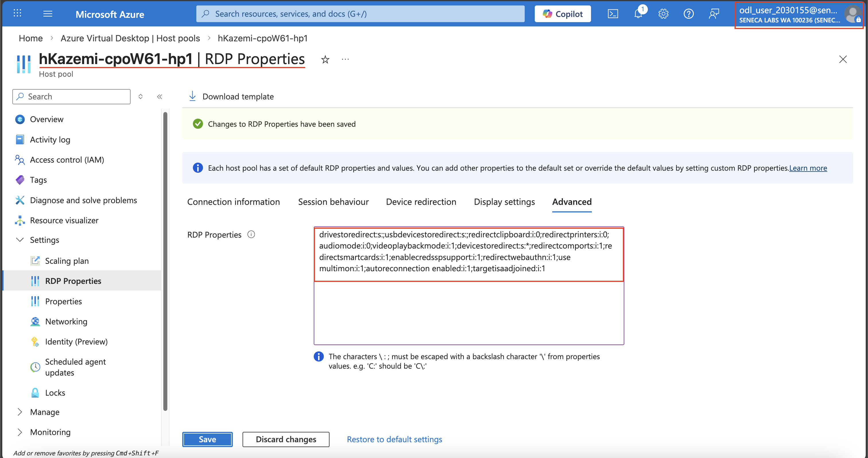Switch to Display settings tab
The height and width of the screenshot is (458, 868).
point(504,202)
